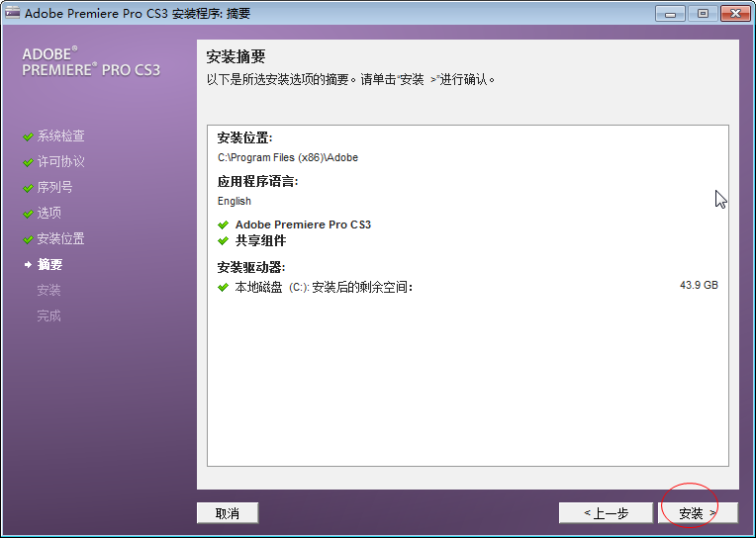
Task: Go back with the <上一步 button
Action: pyautogui.click(x=606, y=513)
